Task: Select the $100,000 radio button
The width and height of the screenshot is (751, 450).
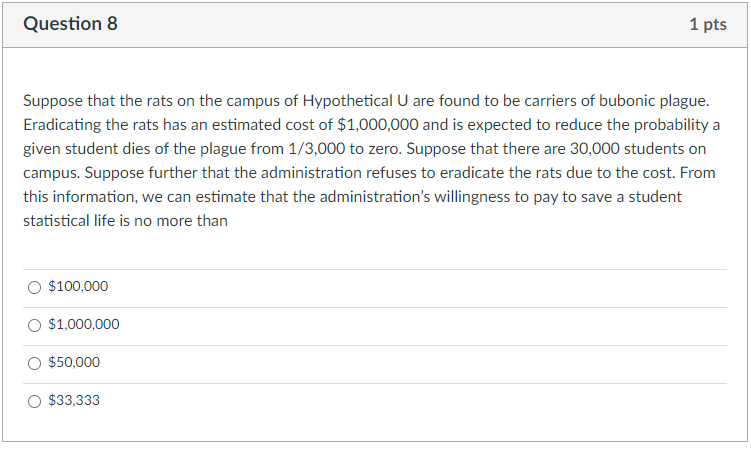Action: [35, 287]
